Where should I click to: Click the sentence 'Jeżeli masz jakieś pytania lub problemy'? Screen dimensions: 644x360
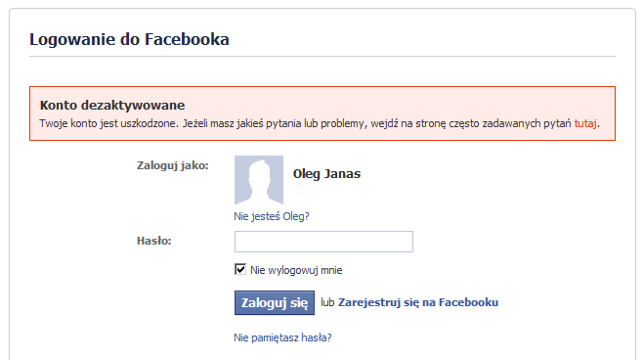[x=273, y=123]
